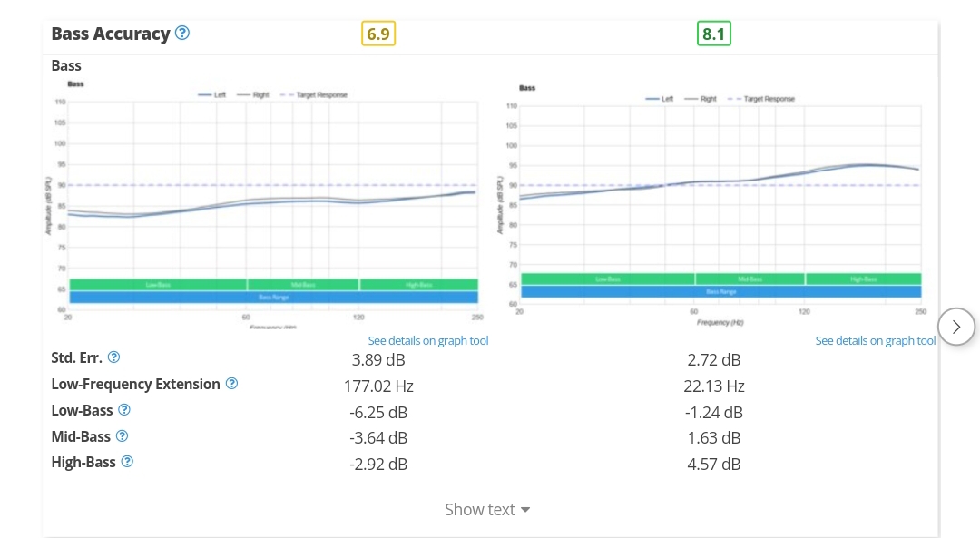The height and width of the screenshot is (538, 980).
Task: Open the Low-Bass help icon
Action: [x=124, y=410]
